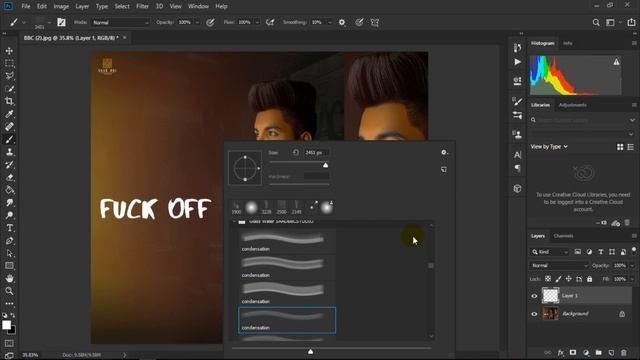This screenshot has width=640, height=360.
Task: Open the layer Kind filter dropdown
Action: click(x=549, y=252)
